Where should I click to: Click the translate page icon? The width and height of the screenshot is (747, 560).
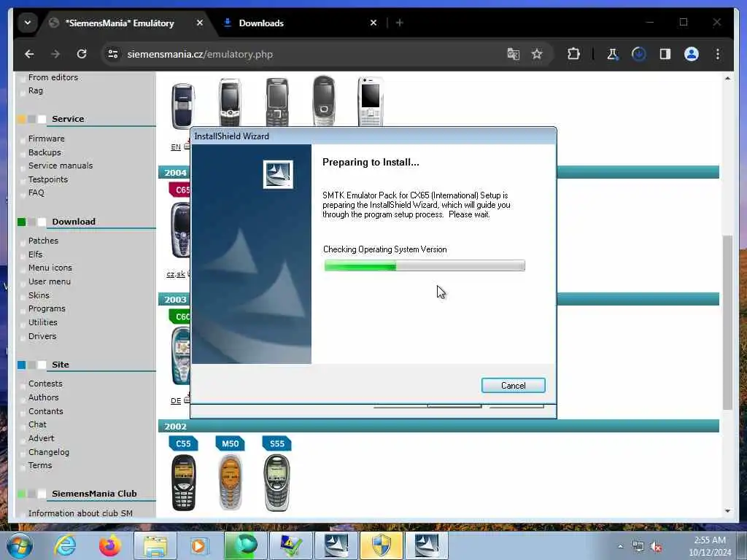click(x=513, y=54)
